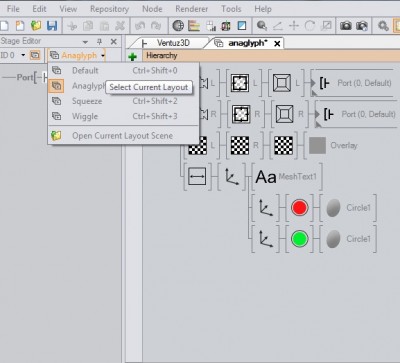Select the red color material node

(299, 208)
